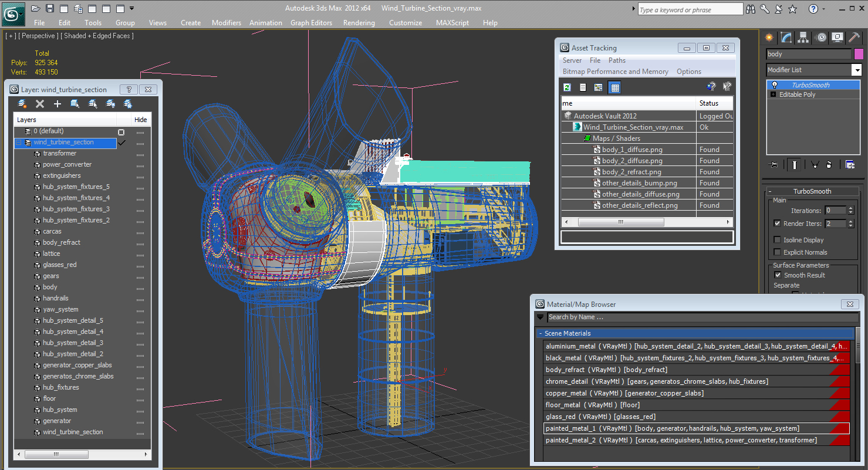Open the Graph Editors menu
This screenshot has height=470, width=868.
[311, 23]
